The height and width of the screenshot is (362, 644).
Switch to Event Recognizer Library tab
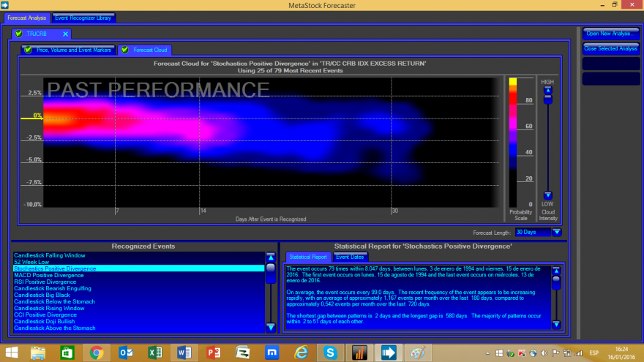tap(84, 18)
